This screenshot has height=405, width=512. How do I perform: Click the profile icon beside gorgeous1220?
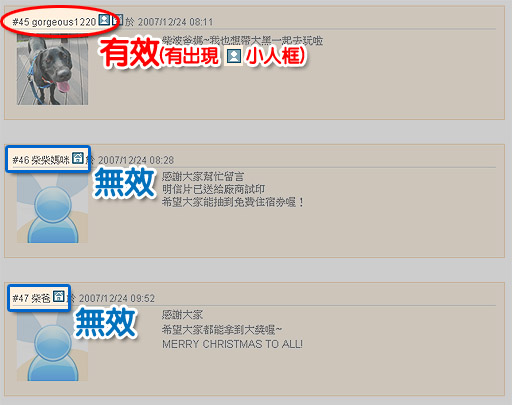pyautogui.click(x=104, y=20)
